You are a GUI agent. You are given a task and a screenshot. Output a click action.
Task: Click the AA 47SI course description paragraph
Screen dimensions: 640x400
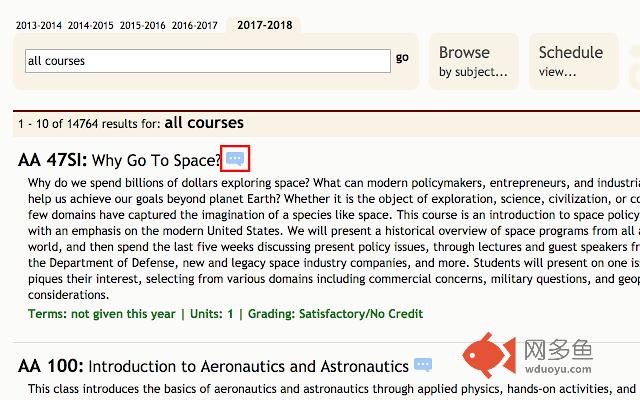pos(334,239)
